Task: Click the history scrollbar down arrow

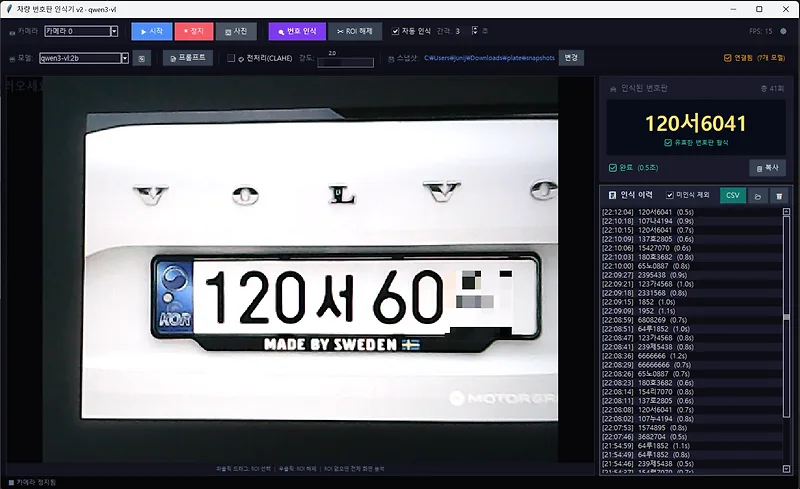Action: 786,469
